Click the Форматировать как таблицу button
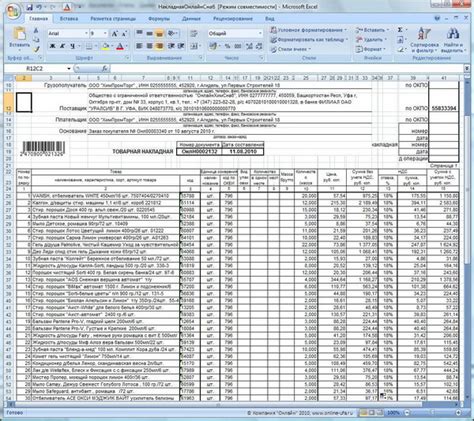474x421 pixels. pyautogui.click(x=309, y=40)
